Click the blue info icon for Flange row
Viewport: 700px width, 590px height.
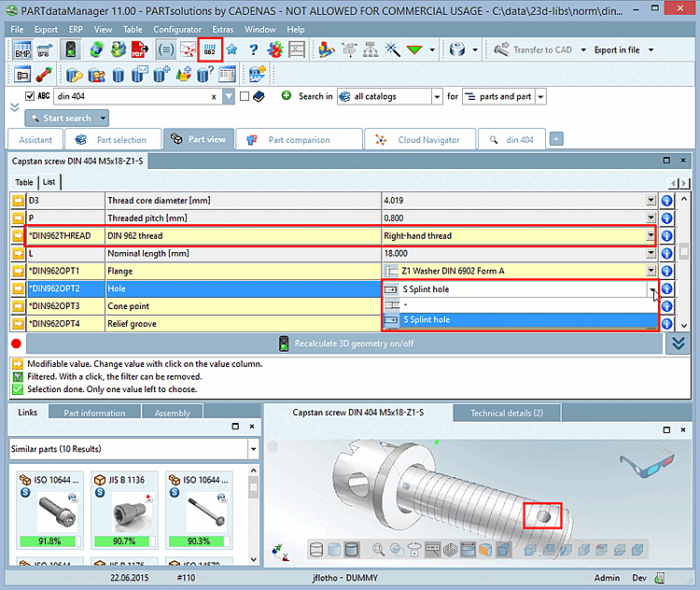(666, 271)
